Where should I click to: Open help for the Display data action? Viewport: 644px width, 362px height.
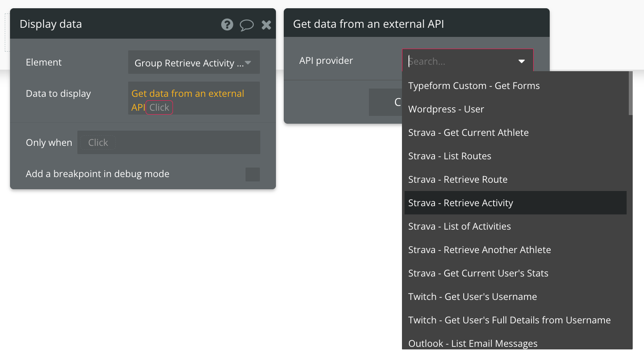(227, 25)
